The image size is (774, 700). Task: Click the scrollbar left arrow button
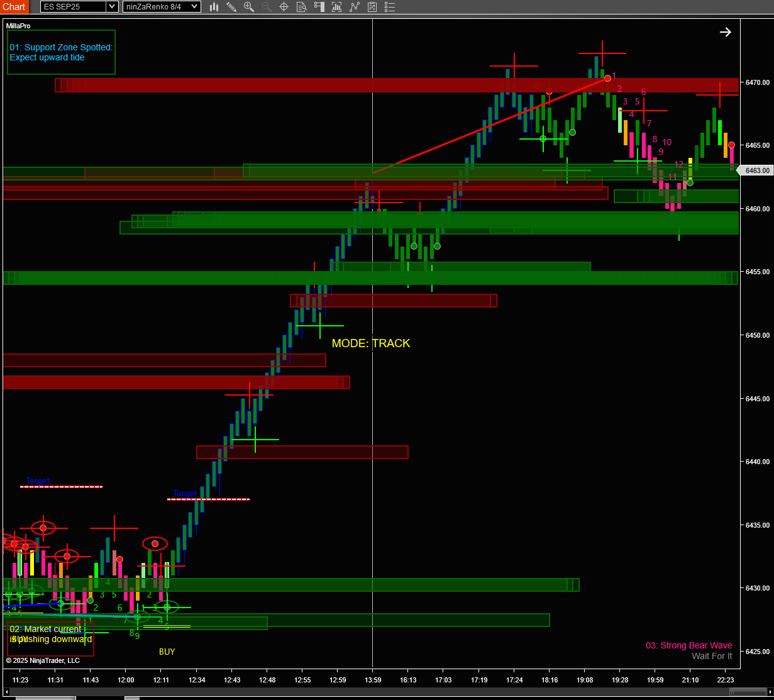point(6,692)
